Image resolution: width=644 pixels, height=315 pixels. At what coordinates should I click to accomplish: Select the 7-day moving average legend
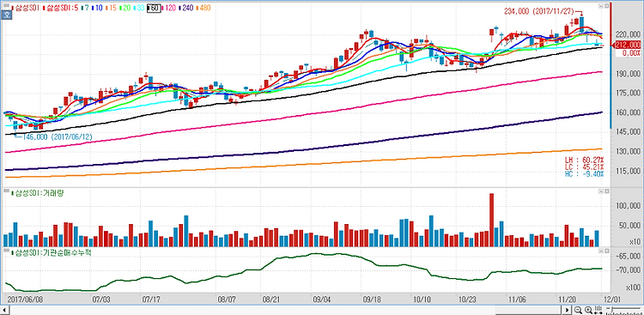[85, 8]
